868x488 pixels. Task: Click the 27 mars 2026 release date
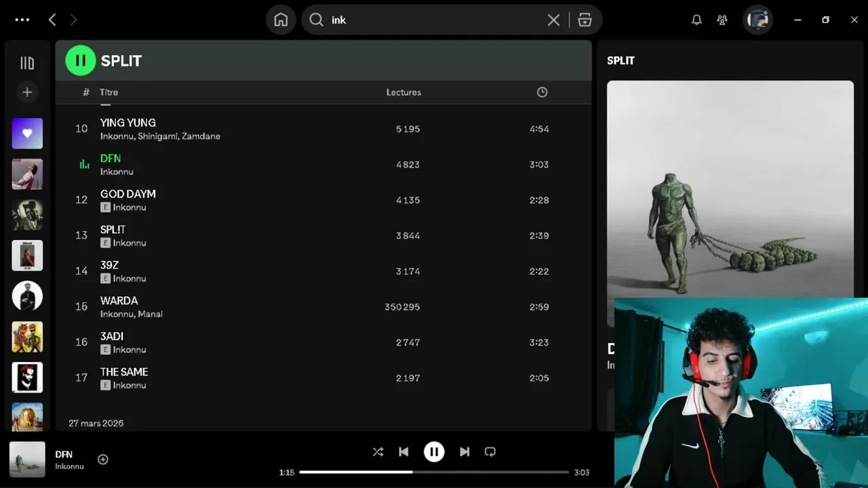[96, 423]
